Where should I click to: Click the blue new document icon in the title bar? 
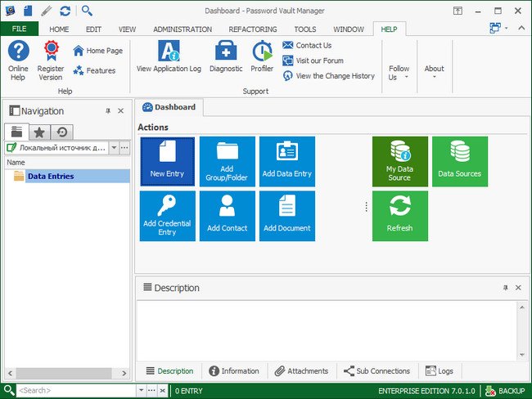pyautogui.click(x=28, y=11)
